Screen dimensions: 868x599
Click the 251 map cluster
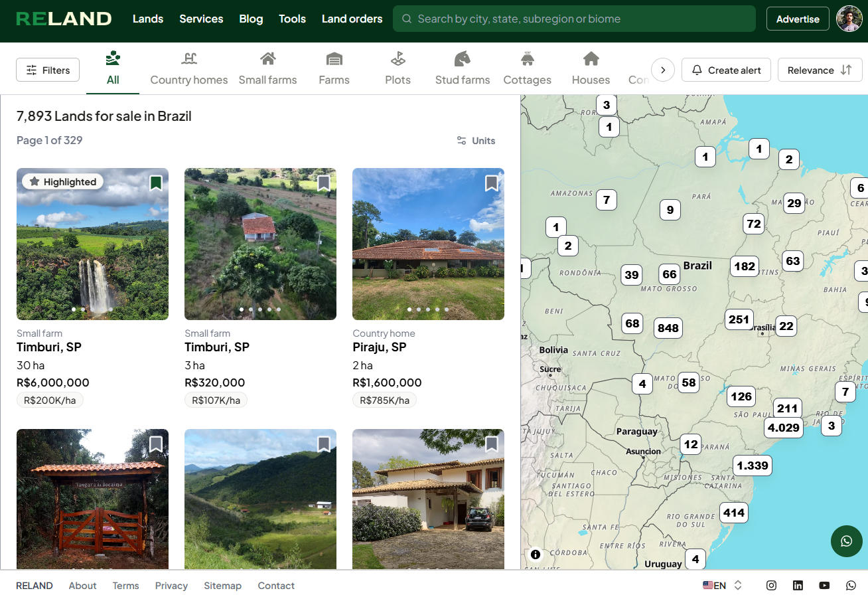click(x=739, y=319)
